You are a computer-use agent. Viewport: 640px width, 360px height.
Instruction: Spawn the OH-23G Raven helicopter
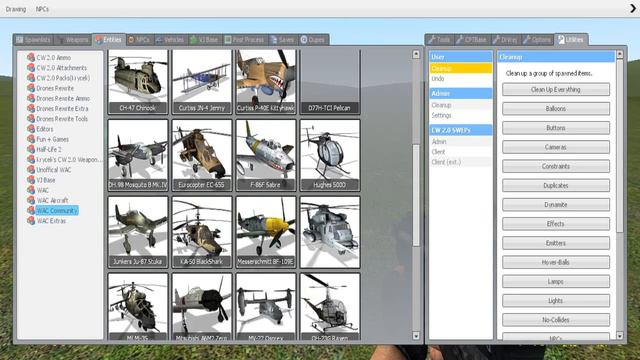[x=330, y=307]
